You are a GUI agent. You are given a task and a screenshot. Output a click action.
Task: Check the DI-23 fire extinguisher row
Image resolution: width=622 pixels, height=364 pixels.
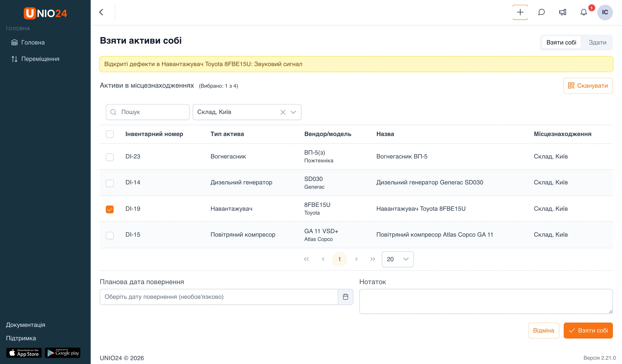click(x=109, y=157)
